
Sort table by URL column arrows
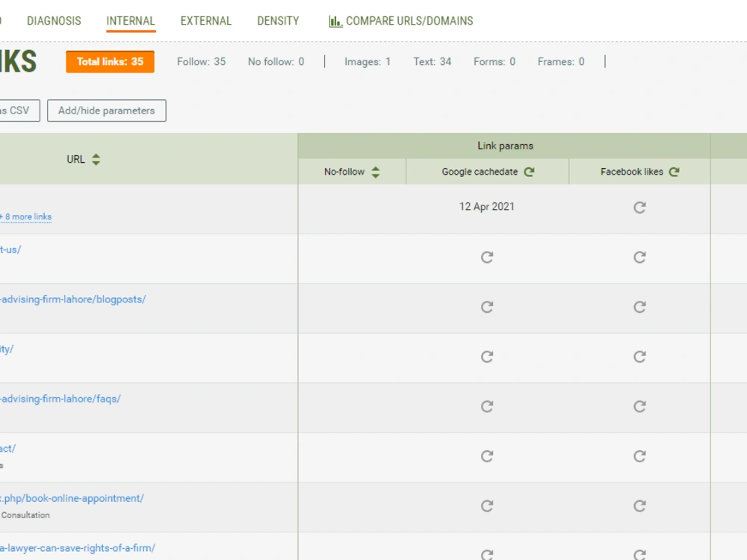[96, 160]
